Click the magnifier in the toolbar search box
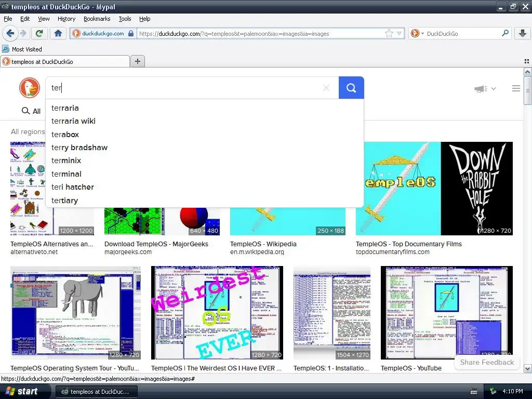The height and width of the screenshot is (399, 532). [x=505, y=33]
